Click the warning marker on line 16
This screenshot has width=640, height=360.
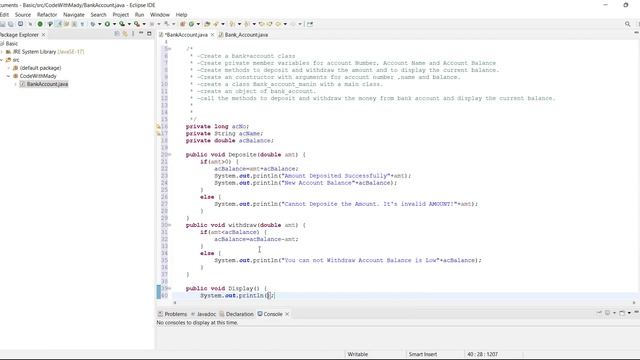click(158, 127)
